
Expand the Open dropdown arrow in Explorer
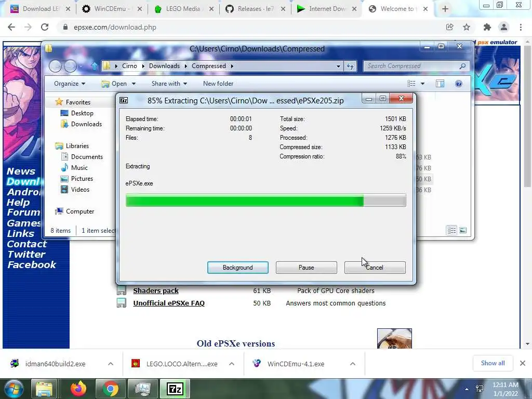tap(134, 84)
